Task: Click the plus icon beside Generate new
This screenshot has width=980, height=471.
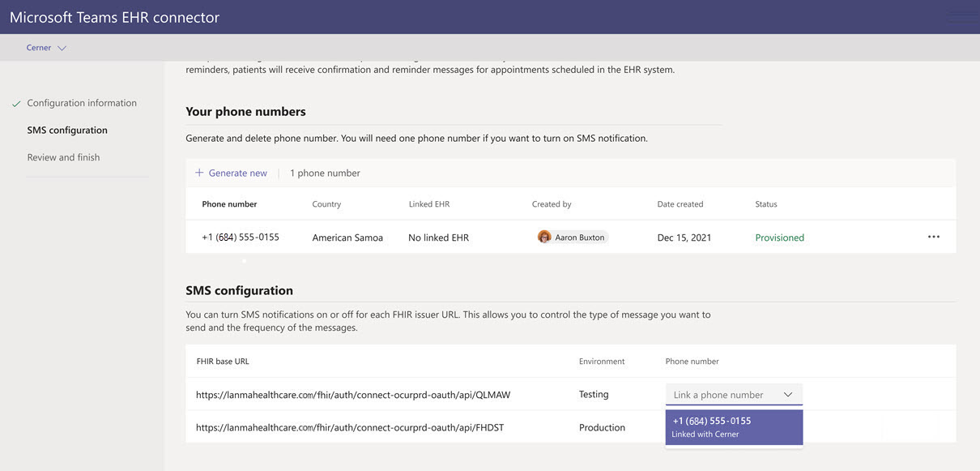Action: (199, 173)
